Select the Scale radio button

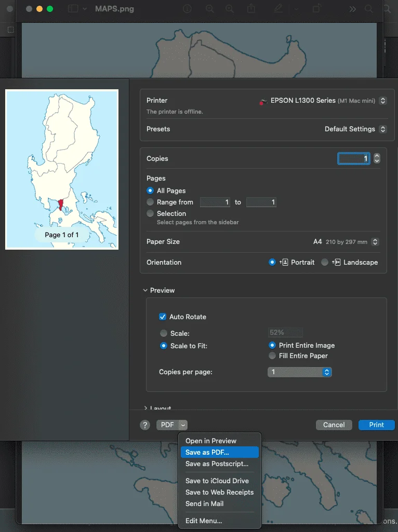point(164,334)
